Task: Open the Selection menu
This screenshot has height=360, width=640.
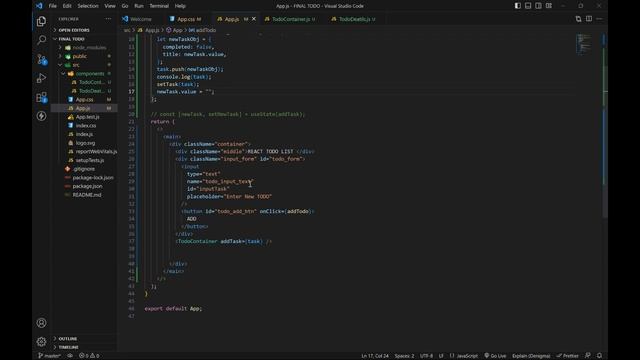Action: 88,6
